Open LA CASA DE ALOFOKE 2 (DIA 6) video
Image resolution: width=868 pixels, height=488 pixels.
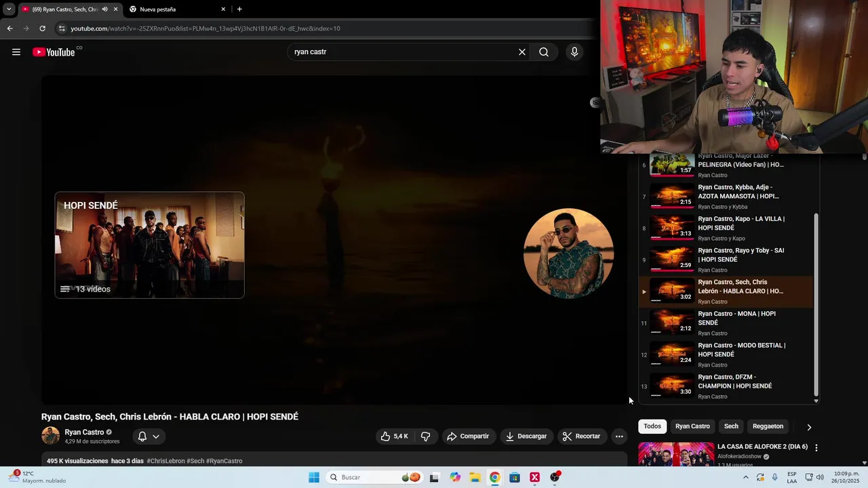pyautogui.click(x=762, y=447)
